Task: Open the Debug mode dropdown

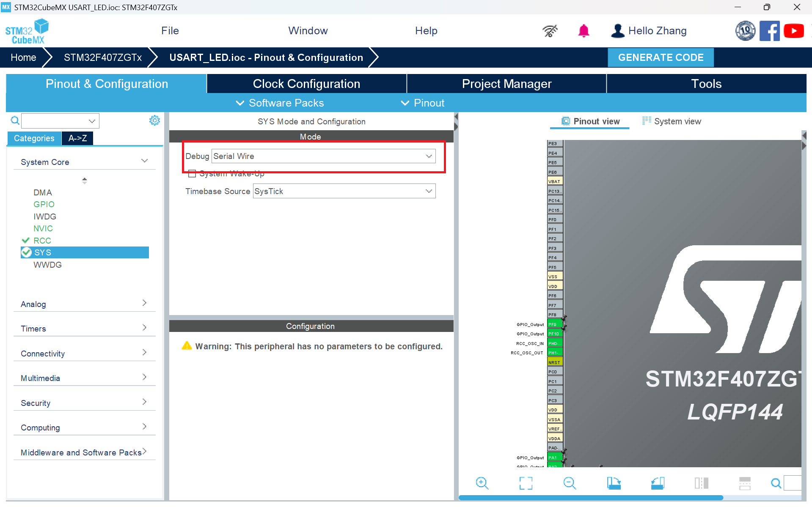Action: [323, 156]
